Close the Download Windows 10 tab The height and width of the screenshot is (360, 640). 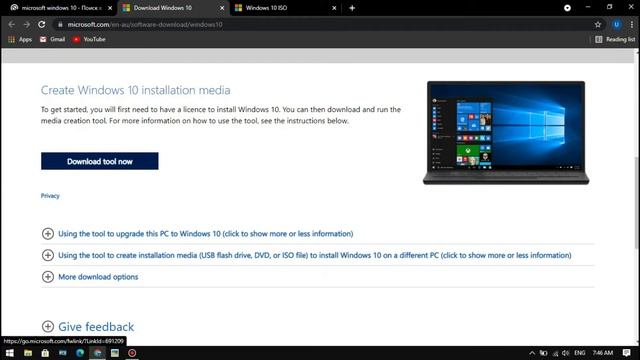222,8
